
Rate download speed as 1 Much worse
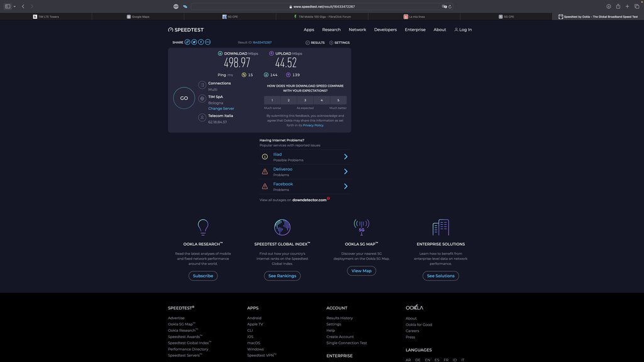pyautogui.click(x=272, y=100)
